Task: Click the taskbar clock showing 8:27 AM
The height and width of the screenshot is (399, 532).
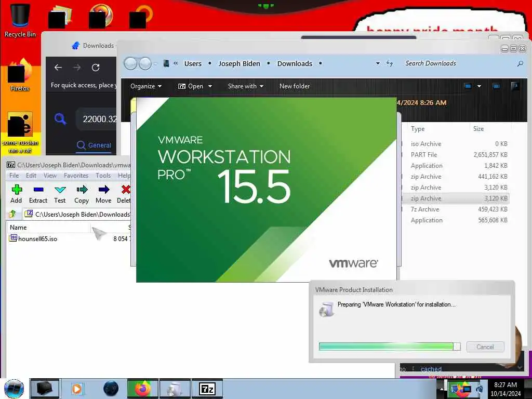Action: (x=506, y=389)
